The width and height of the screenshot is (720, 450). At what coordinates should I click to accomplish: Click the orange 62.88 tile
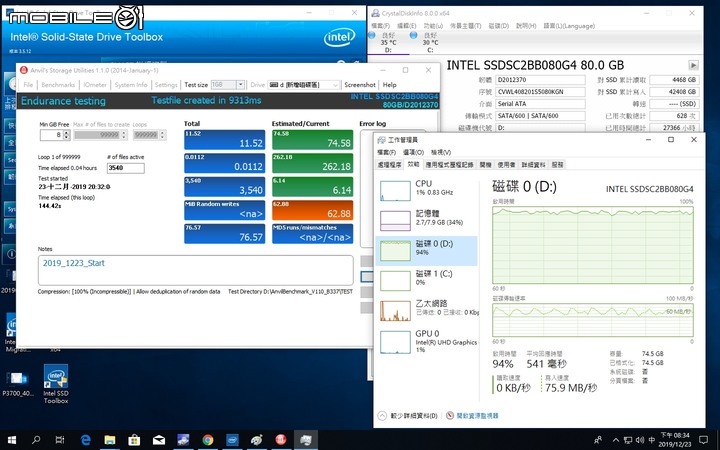[313, 210]
